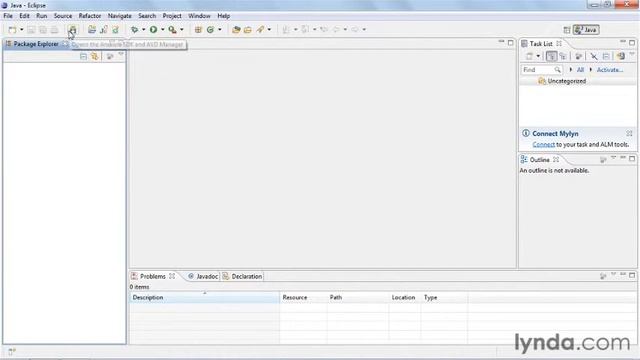
Task: Expand the New Task dropdown arrow
Action: pos(538,56)
